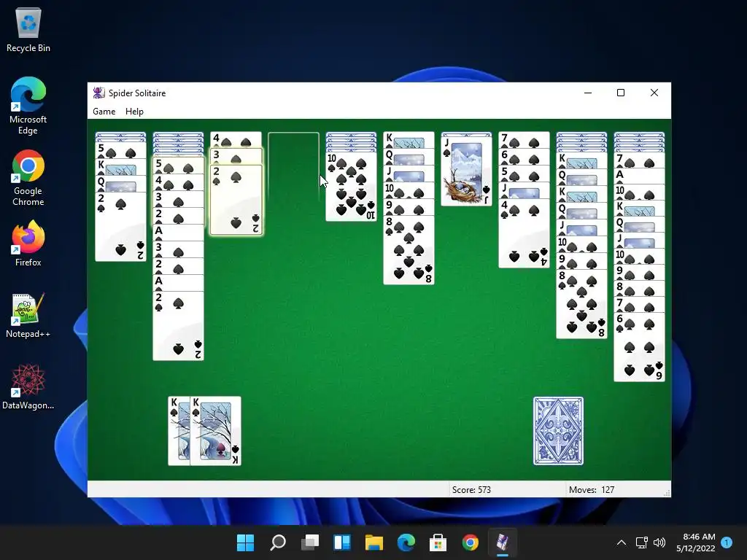The width and height of the screenshot is (747, 560).
Task: Close the Spider Solitaire window
Action: [x=654, y=93]
